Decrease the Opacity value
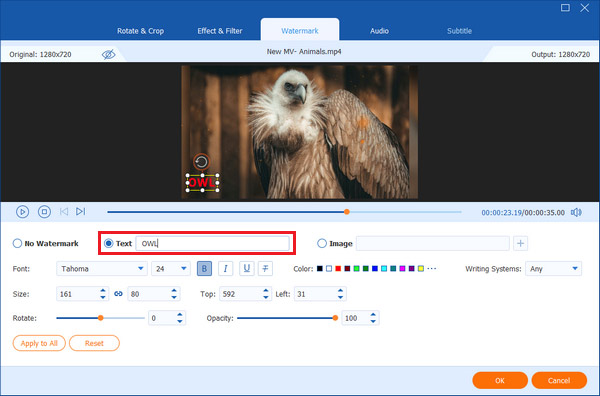The height and width of the screenshot is (396, 600). point(373,321)
